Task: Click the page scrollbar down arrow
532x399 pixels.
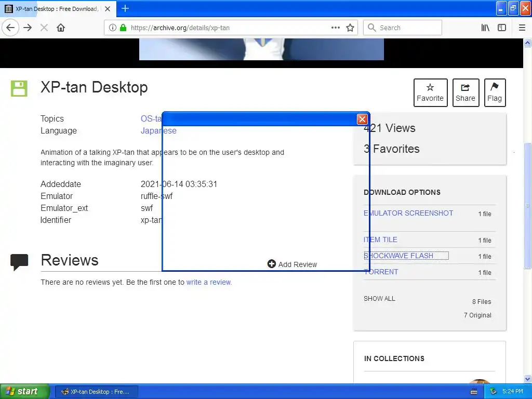Action: point(527,379)
